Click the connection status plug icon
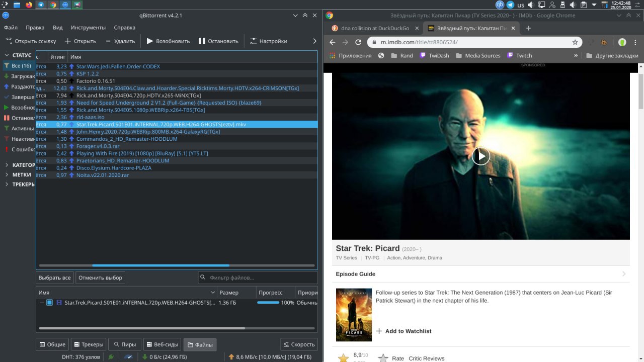This screenshot has width=644, height=362. [111, 357]
